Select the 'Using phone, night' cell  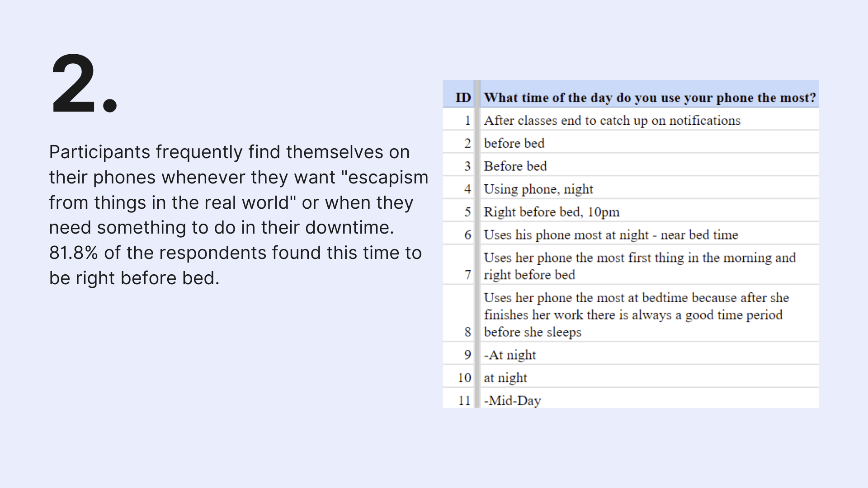tap(650, 188)
